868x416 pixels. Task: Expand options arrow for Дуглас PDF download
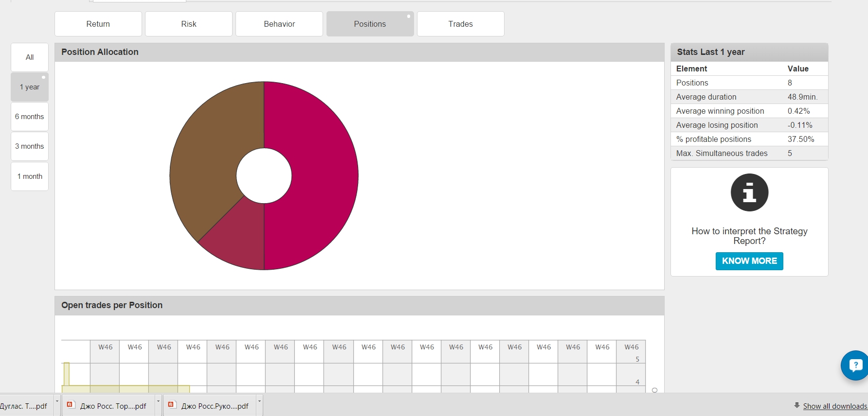pos(57,401)
